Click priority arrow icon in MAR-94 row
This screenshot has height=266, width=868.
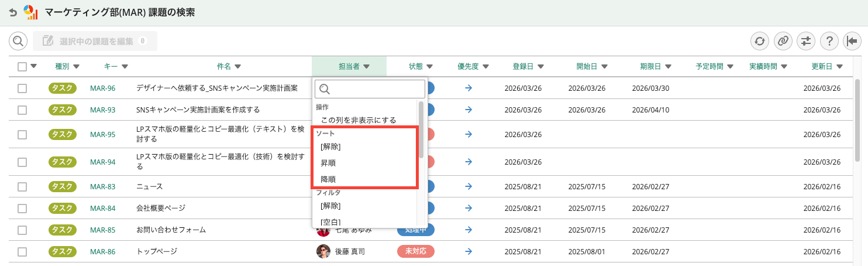coord(469,162)
